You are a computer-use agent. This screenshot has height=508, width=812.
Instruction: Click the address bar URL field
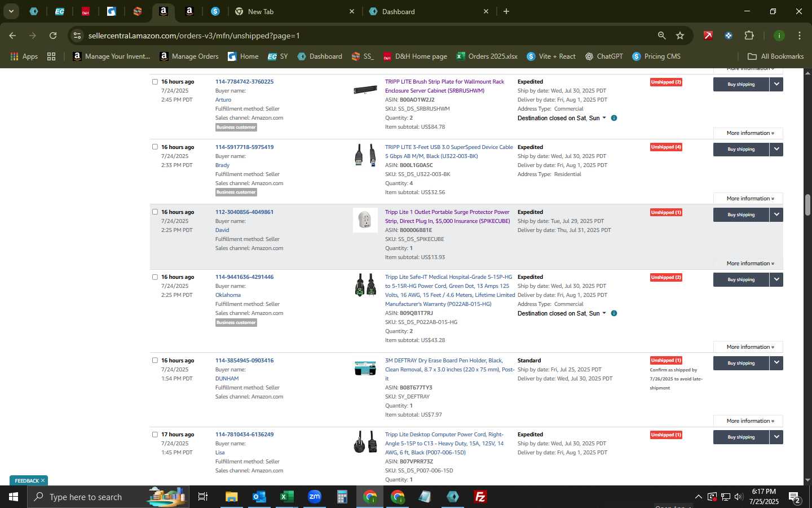point(367,36)
